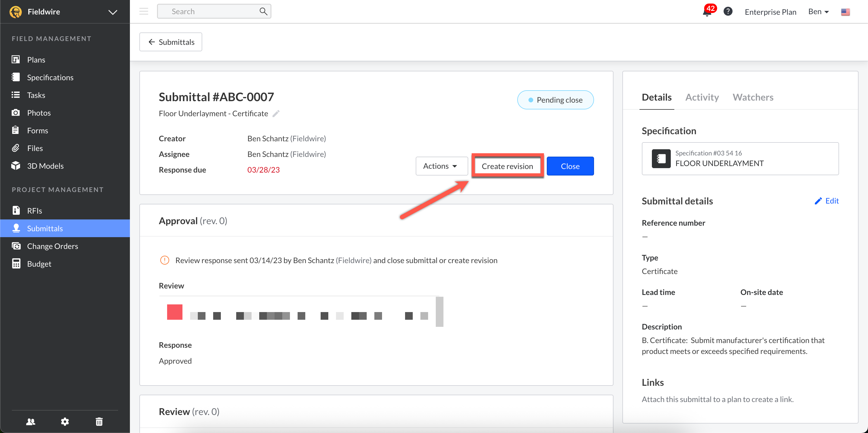Click the red square in Review row

coord(174,312)
